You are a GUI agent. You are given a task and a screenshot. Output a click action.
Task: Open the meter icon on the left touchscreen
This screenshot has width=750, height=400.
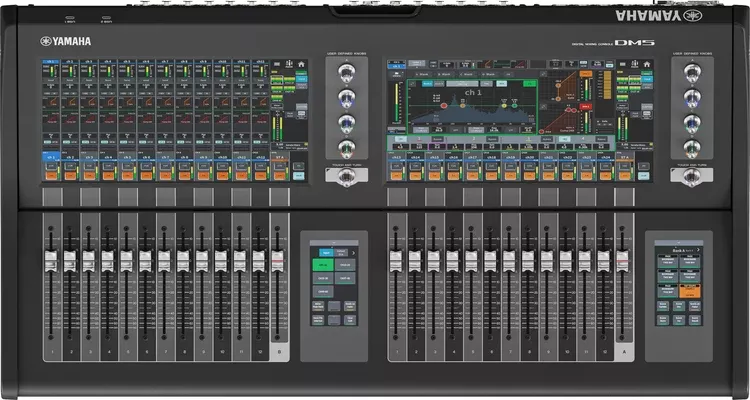click(x=289, y=64)
